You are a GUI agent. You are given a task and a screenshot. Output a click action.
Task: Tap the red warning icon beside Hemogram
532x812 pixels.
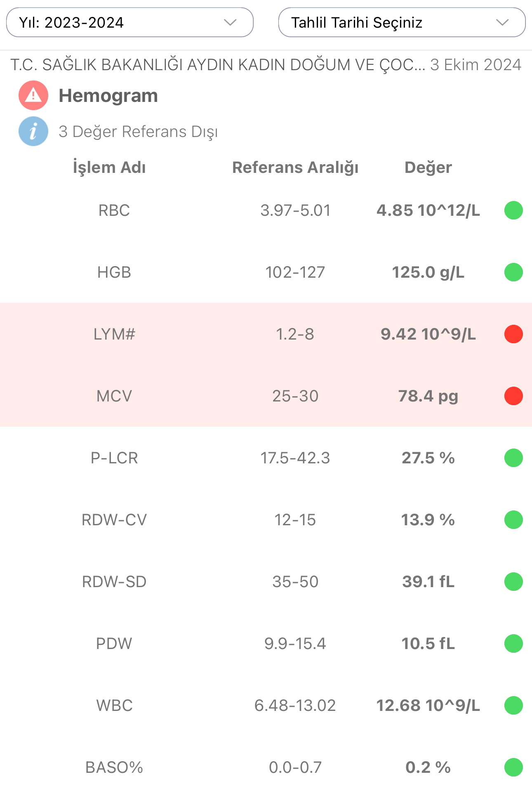pyautogui.click(x=33, y=95)
